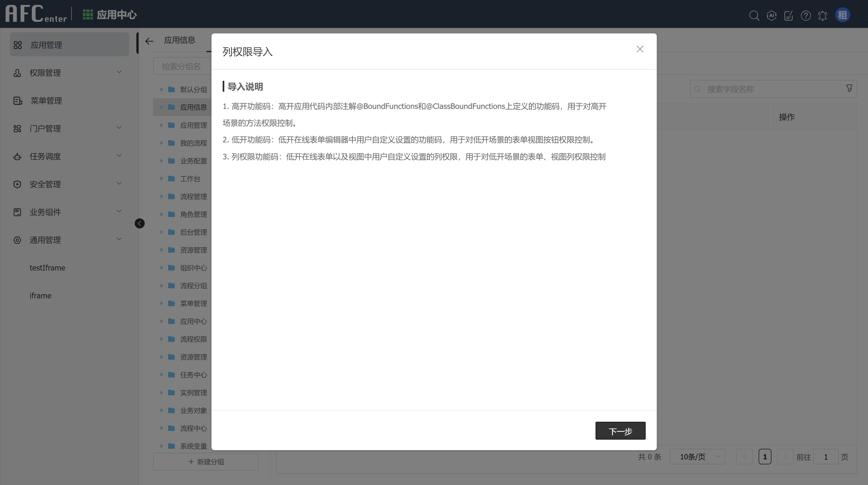Open the AI assistant icon
Screen dimensions: 868x485
772,16
